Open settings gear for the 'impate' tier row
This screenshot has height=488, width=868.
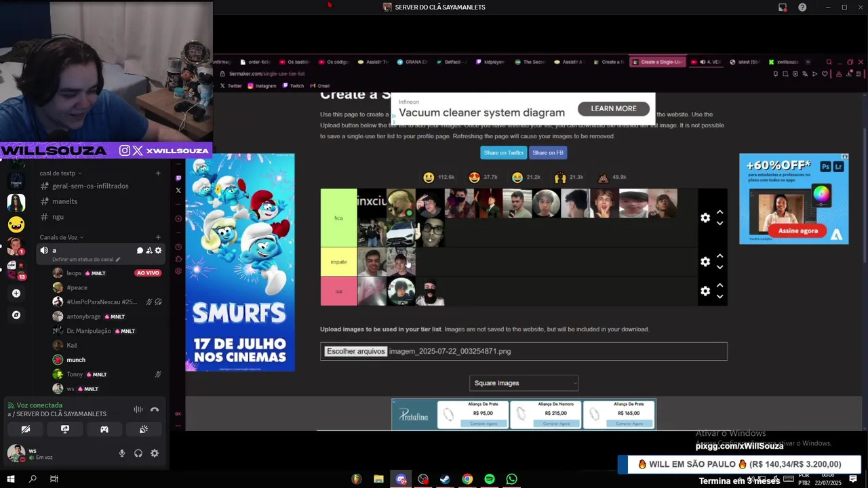(705, 262)
